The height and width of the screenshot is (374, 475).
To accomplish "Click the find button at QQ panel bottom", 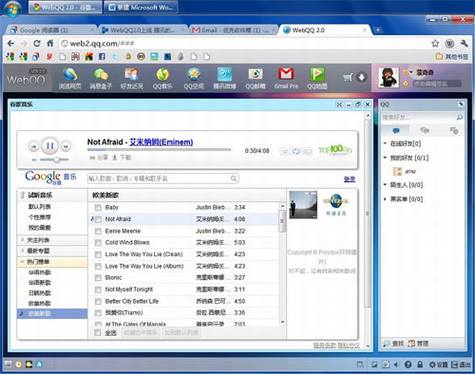I will click(394, 343).
